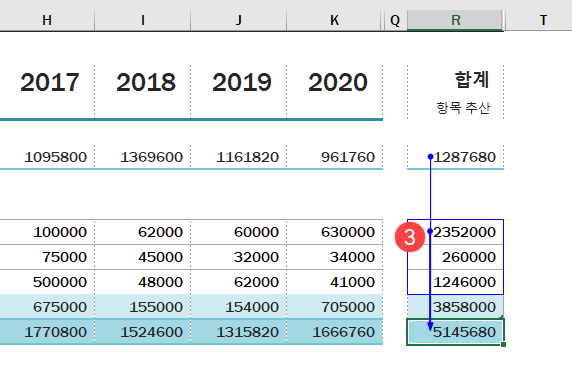572x384 pixels.
Task: Select cell containing 500000
Action: coord(47,282)
